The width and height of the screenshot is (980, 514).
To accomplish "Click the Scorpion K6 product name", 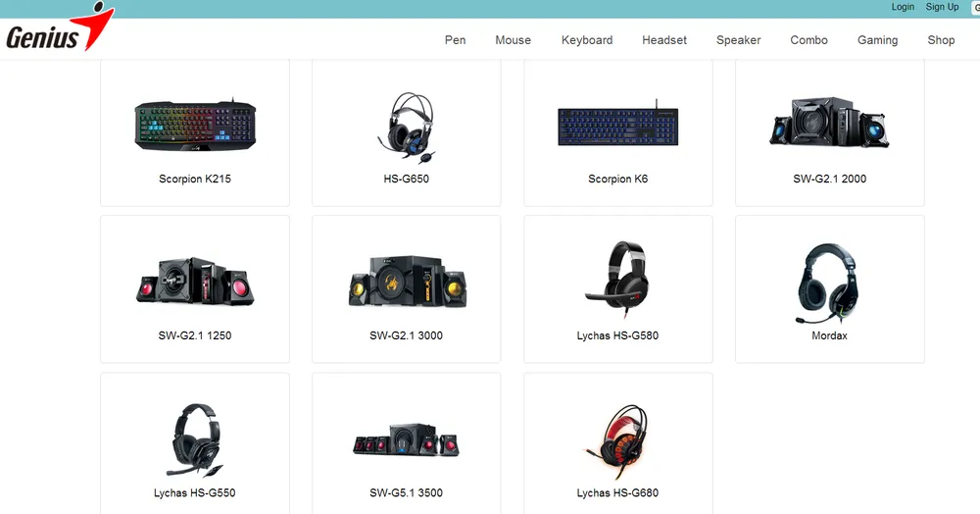I will 618,179.
